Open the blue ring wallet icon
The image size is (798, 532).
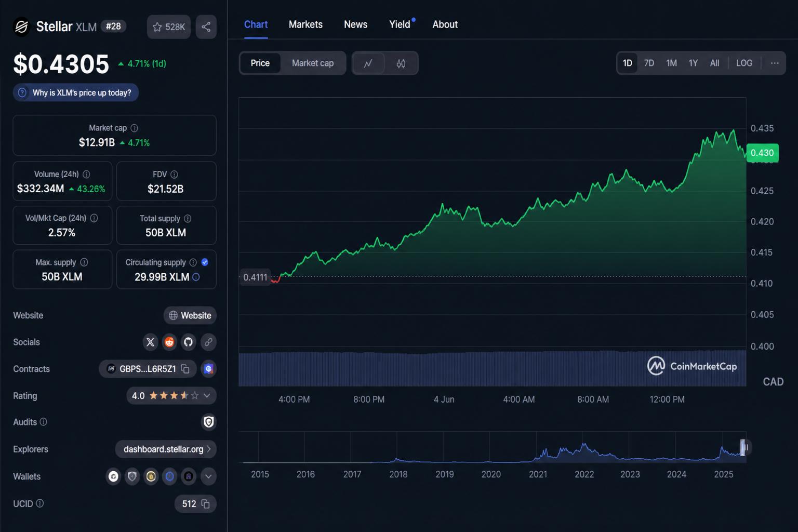170,476
